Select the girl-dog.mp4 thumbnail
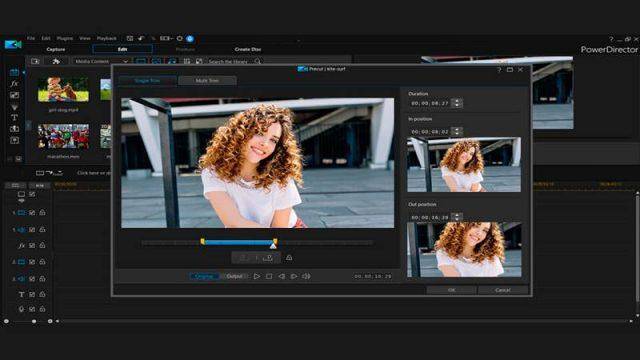Image resolution: width=640 pixels, height=360 pixels. (x=63, y=89)
